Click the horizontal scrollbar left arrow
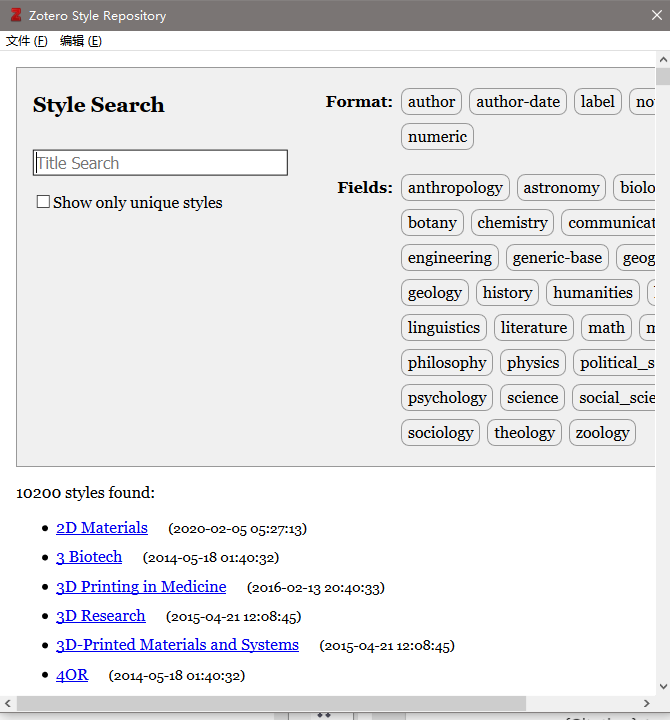Screen dimensions: 670x720 point(8,703)
